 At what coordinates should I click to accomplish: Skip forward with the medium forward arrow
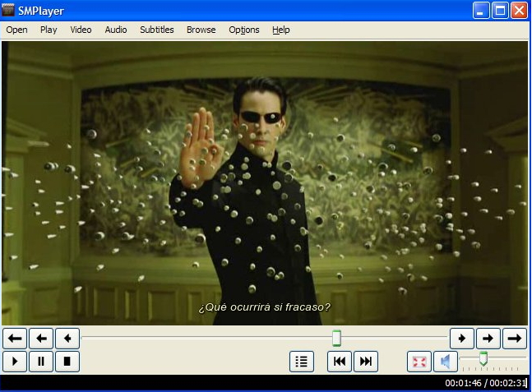point(488,338)
